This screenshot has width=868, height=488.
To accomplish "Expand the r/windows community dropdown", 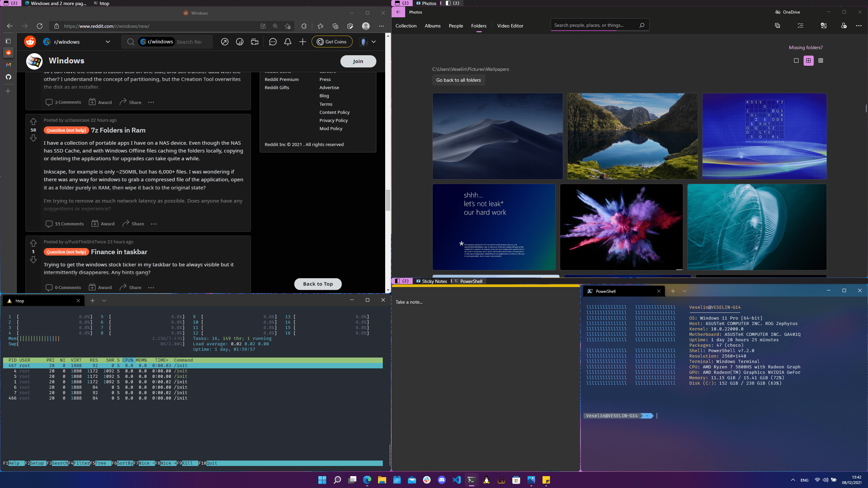I will pos(108,42).
